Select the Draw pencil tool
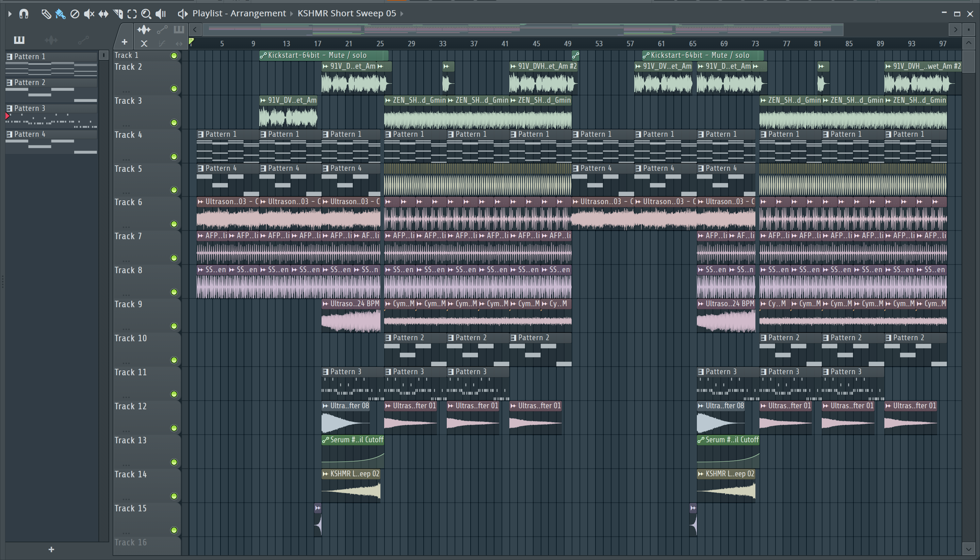Screen dimensions: 980x560 (x=46, y=14)
